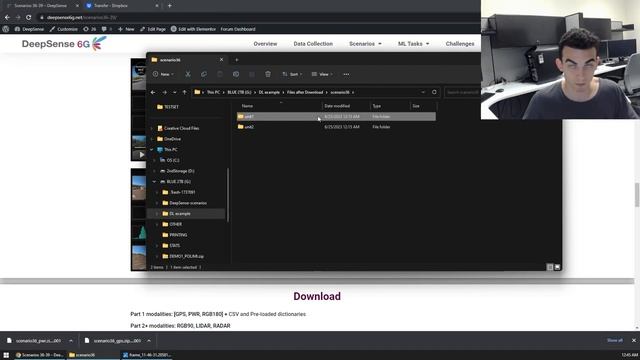
Task: Click browser Back arrow
Action: point(7,18)
